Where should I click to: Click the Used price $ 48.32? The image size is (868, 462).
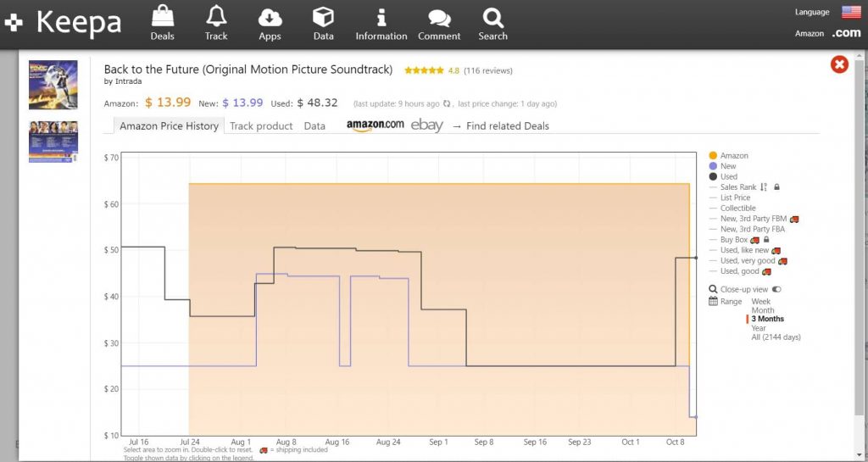pos(317,103)
